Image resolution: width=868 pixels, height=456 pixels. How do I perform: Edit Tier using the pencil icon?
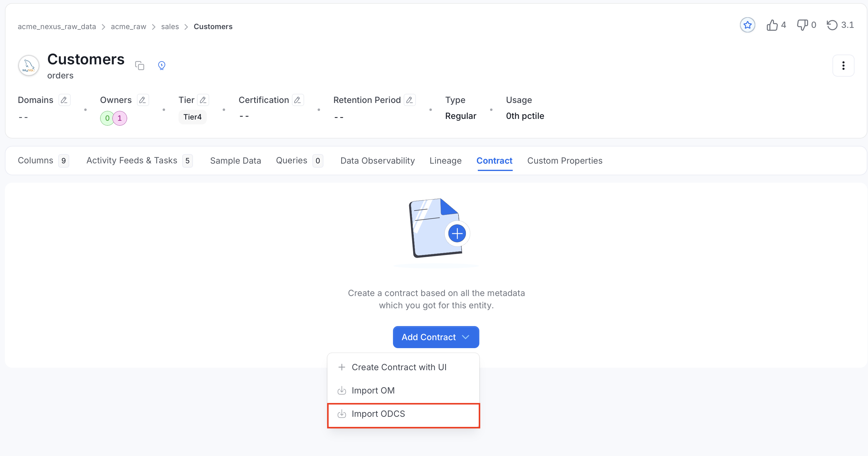click(203, 100)
